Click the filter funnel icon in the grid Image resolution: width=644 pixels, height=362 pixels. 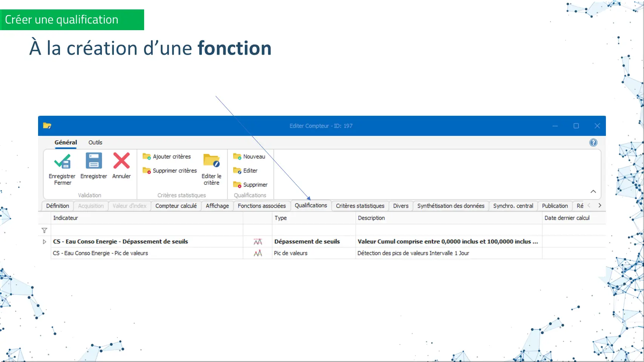(45, 230)
